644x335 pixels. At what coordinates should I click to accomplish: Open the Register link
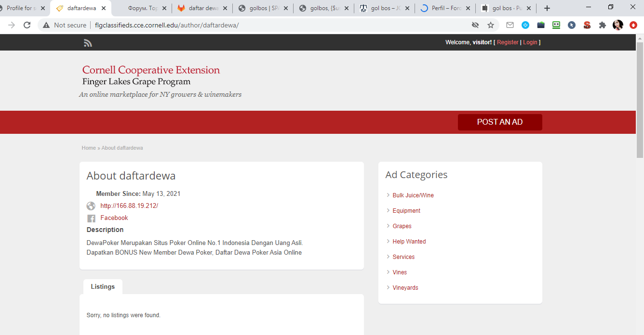click(508, 42)
